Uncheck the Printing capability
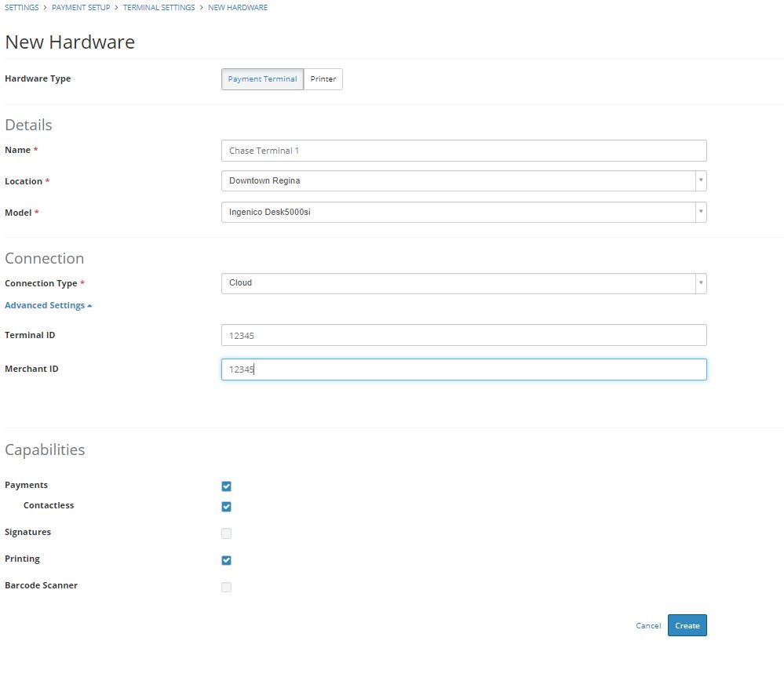This screenshot has height=688, width=784. 226,560
